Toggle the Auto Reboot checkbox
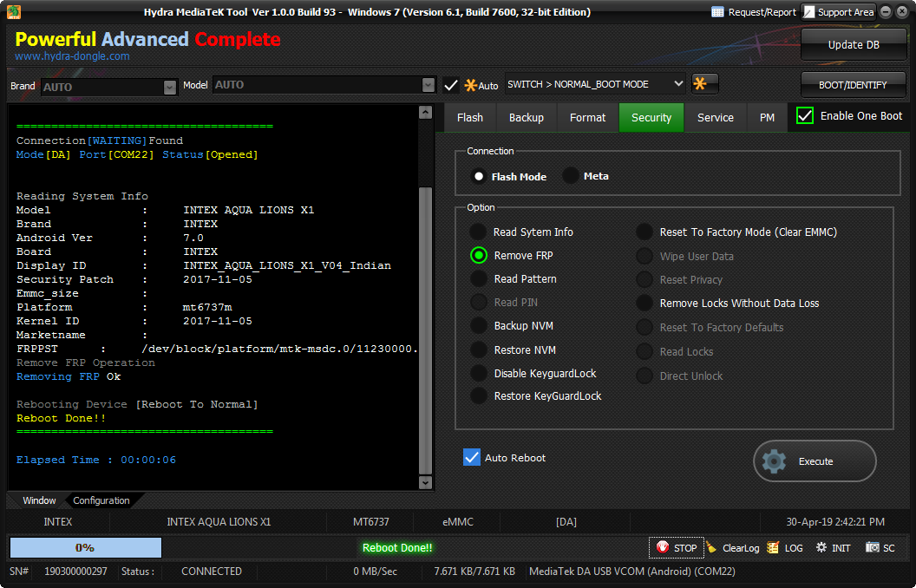 (471, 457)
